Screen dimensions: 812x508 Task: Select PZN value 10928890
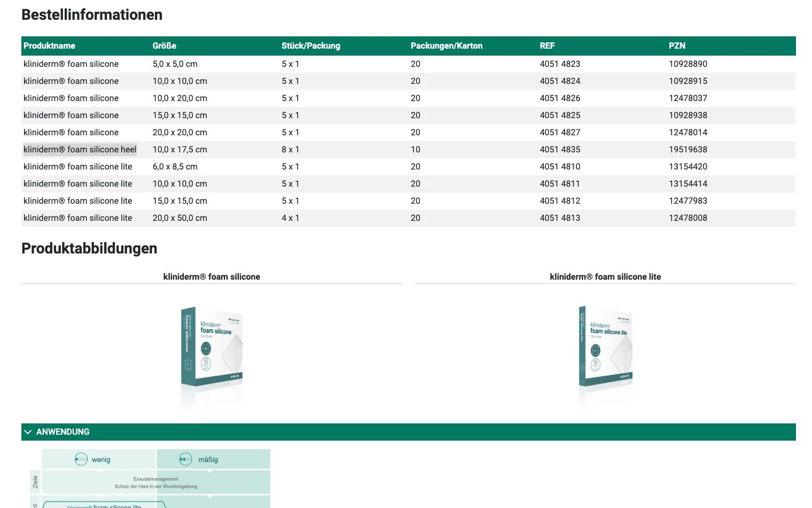688,64
